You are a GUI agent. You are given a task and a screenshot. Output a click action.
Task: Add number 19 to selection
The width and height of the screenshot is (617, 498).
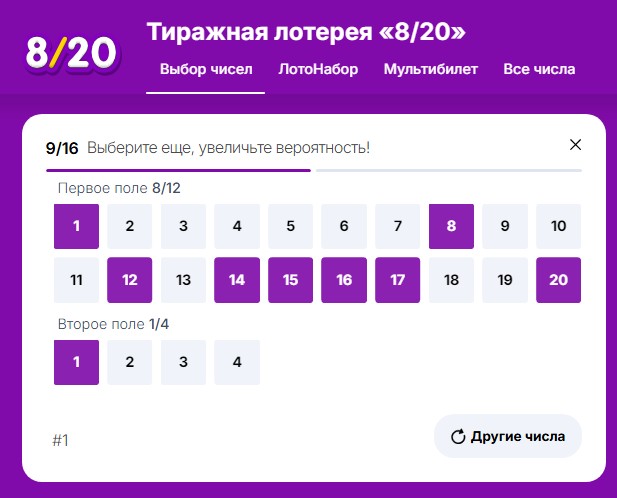click(505, 280)
